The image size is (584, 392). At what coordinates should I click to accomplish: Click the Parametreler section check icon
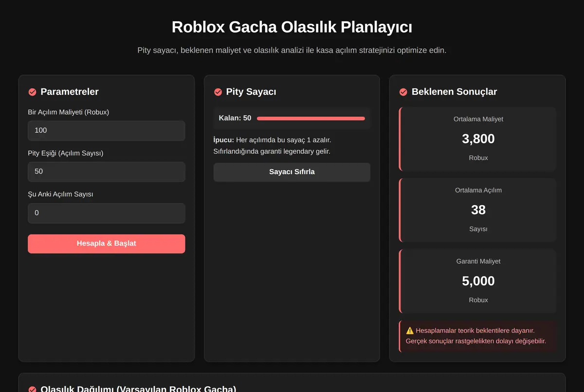coord(33,92)
